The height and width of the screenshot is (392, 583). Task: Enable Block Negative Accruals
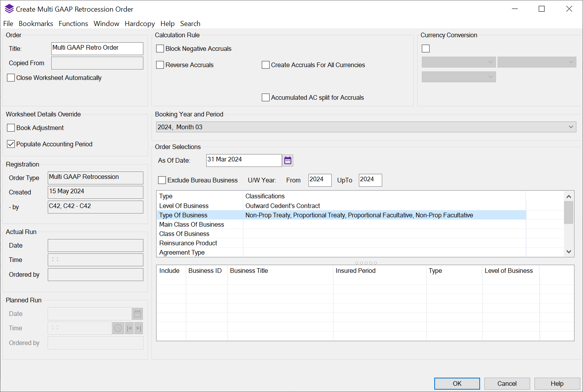point(160,49)
